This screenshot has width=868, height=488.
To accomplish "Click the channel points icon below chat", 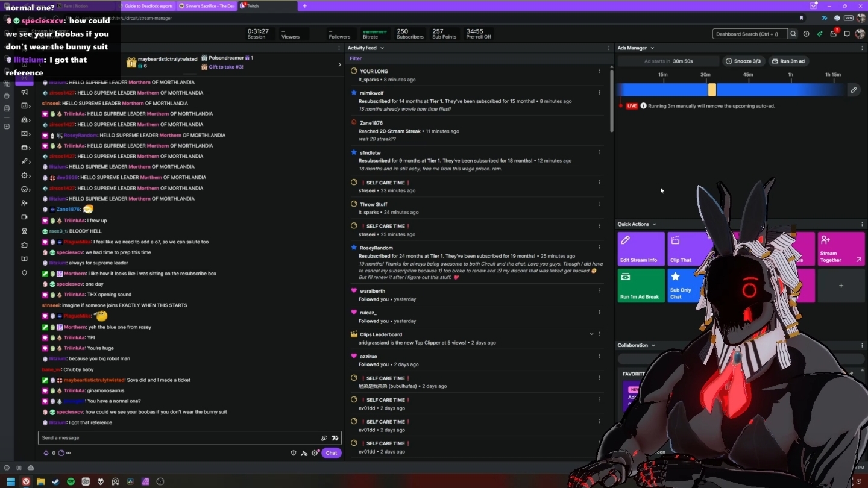I will [61, 453].
